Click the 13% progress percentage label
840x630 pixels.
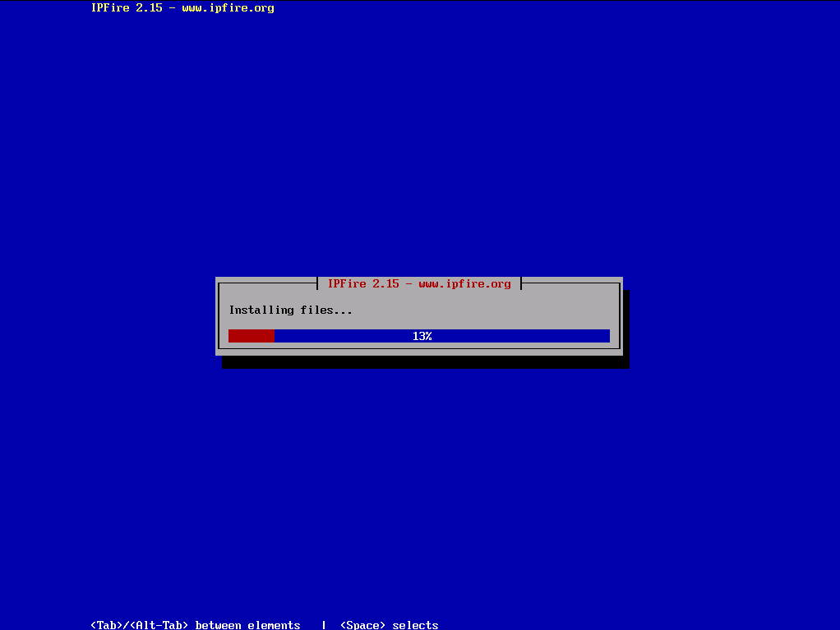point(422,336)
